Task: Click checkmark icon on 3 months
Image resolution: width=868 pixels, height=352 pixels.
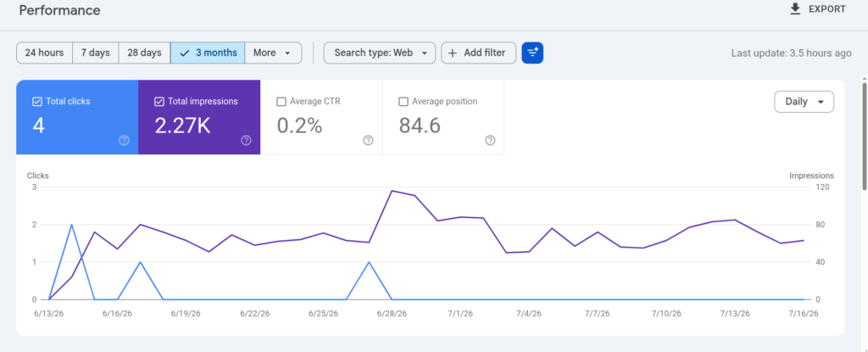Action: point(185,53)
